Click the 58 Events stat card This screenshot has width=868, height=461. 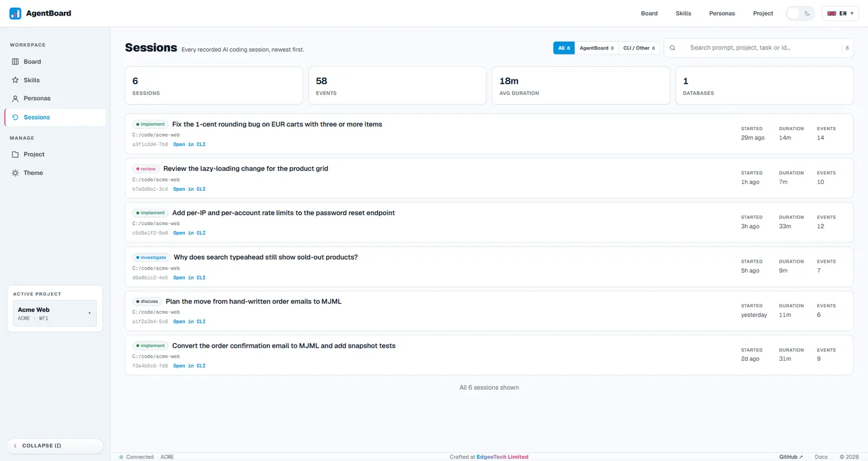tap(397, 86)
